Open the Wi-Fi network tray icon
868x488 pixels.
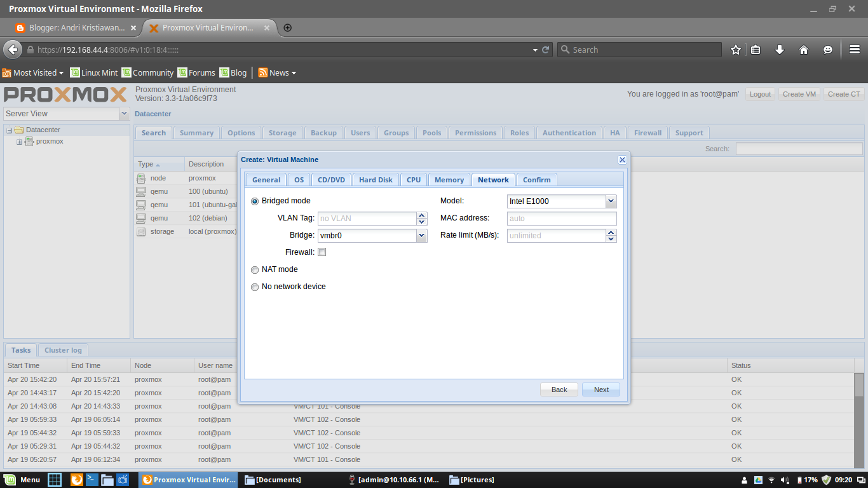771,480
